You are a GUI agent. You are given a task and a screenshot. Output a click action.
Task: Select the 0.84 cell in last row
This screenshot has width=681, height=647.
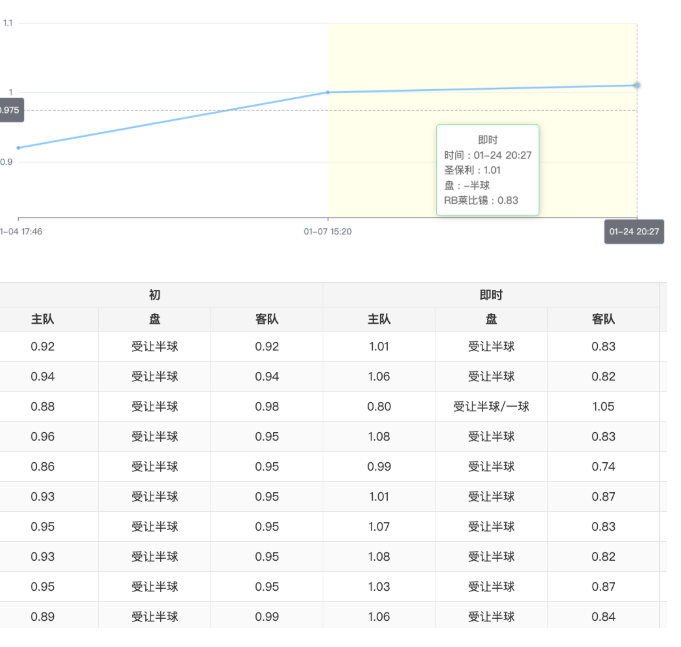pos(603,617)
